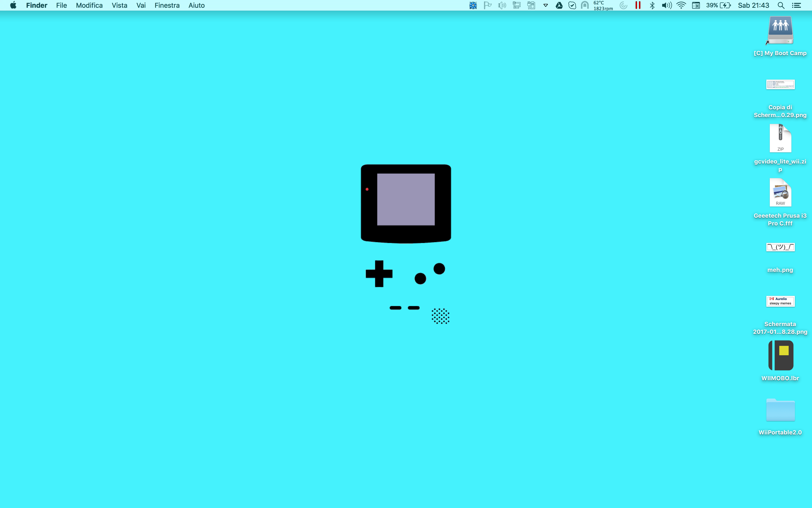This screenshot has width=812, height=508.
Task: Click the WiiPortable2.0 folder name label
Action: 780,433
